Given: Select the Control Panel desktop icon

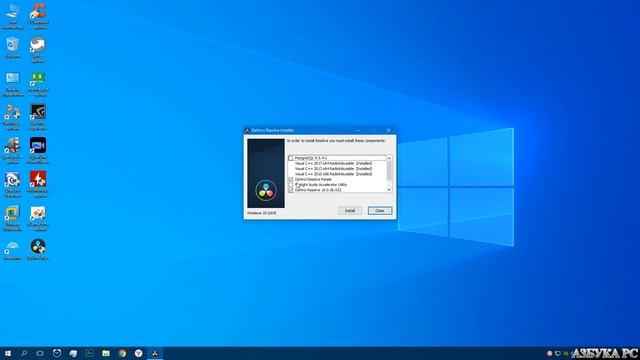Looking at the screenshot, I should coord(12,84).
